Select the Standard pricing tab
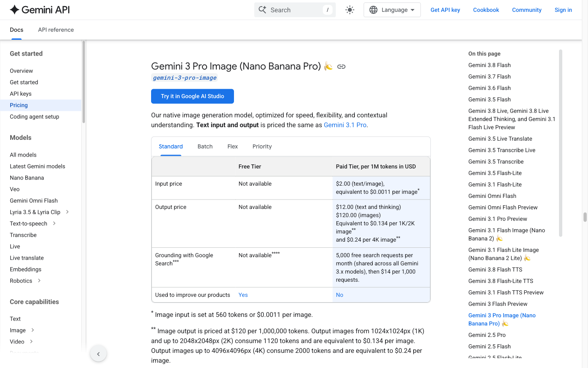Image resolution: width=588 pixels, height=368 pixels. (x=171, y=146)
